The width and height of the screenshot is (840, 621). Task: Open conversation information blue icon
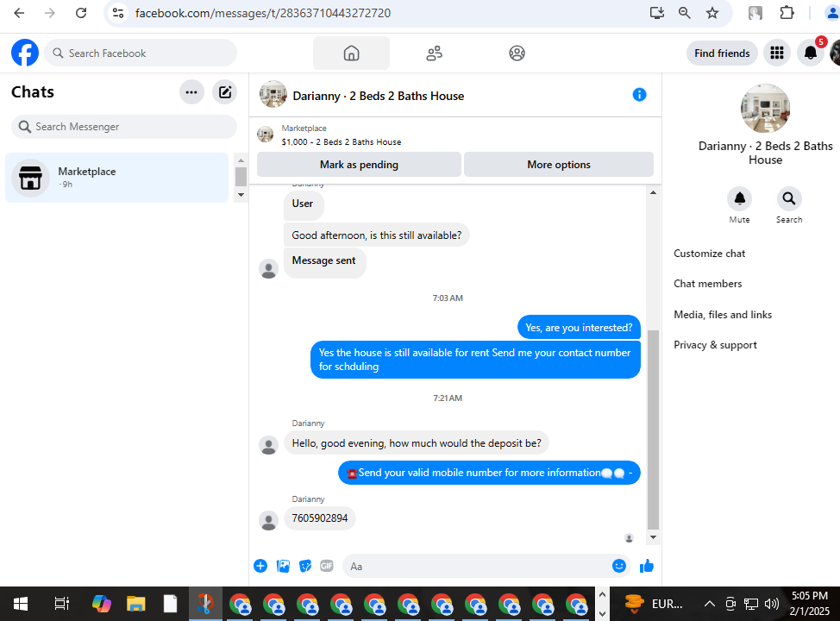(639, 95)
